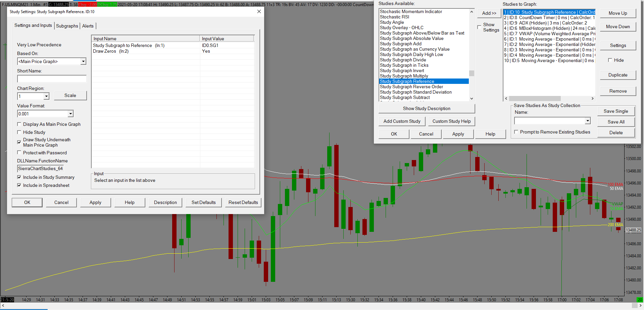Image resolution: width=644 pixels, height=310 pixels.
Task: Select Study Angle in Studies Available
Action: pyautogui.click(x=424, y=22)
